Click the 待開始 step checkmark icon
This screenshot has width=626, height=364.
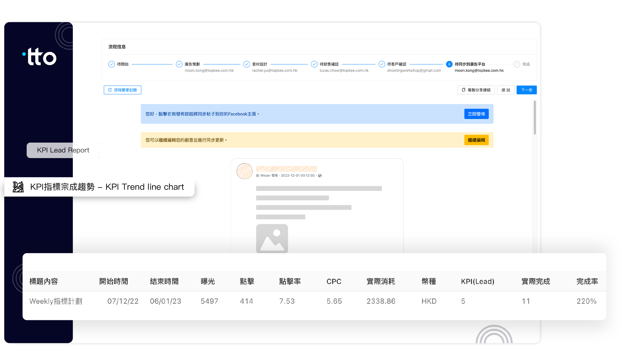pyautogui.click(x=112, y=64)
